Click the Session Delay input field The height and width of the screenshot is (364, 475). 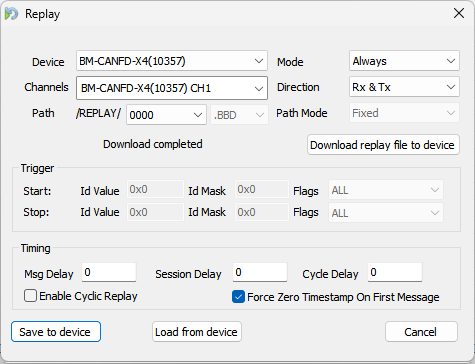[260, 272]
